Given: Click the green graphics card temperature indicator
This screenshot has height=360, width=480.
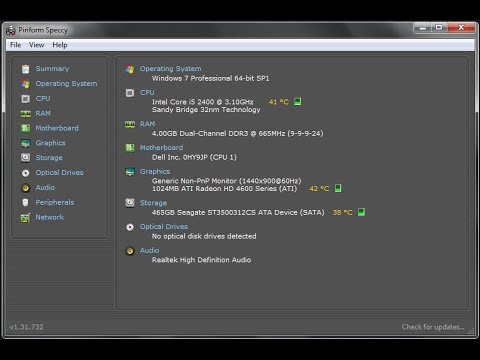Looking at the screenshot, I should 338,188.
